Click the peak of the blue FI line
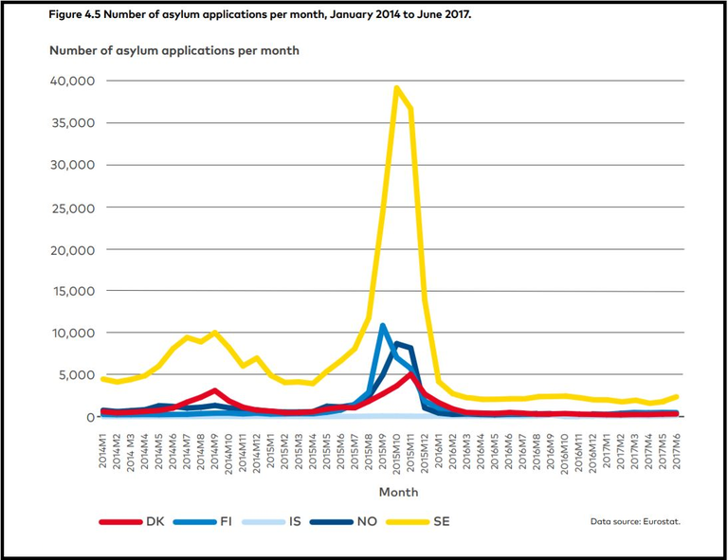728x560 pixels. click(383, 326)
